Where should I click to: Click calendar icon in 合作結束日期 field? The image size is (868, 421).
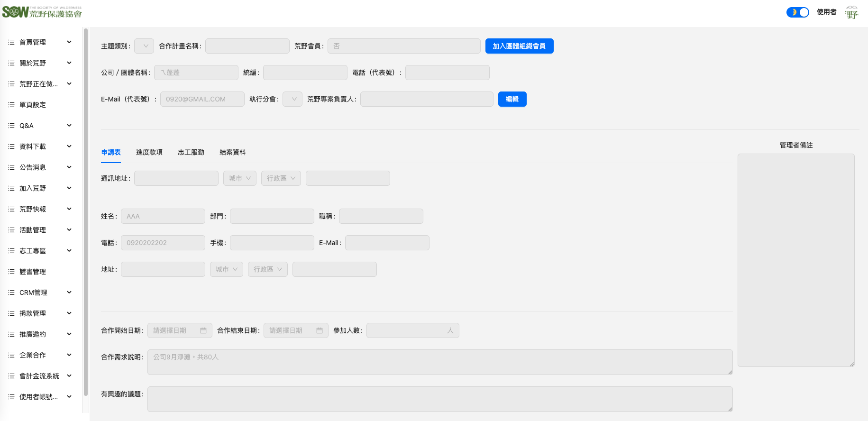click(320, 330)
